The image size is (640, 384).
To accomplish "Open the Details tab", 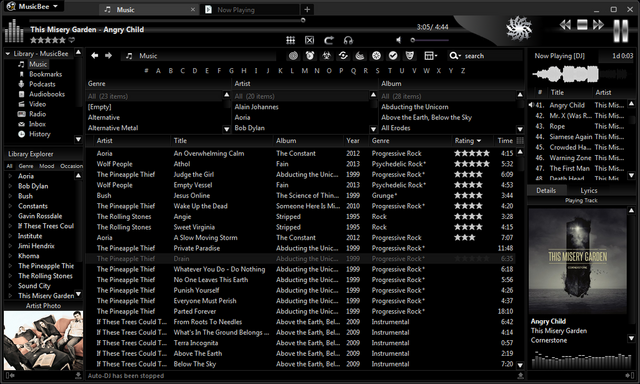I will 546,191.
